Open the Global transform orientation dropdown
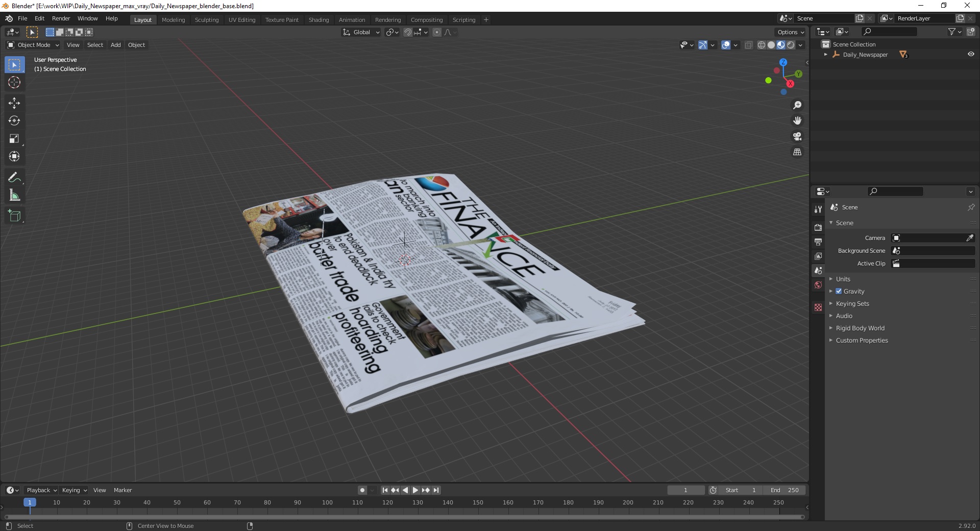This screenshot has width=980, height=531. pyautogui.click(x=361, y=32)
